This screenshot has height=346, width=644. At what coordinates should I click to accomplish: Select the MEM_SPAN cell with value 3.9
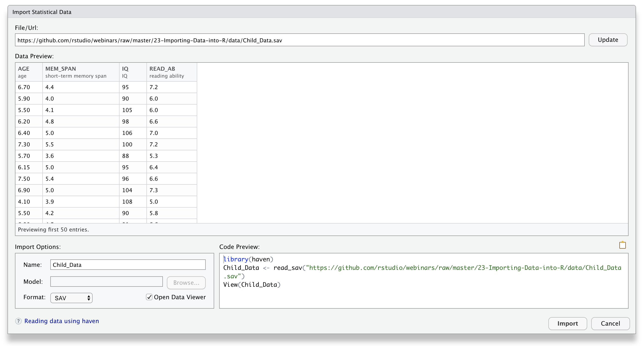click(81, 202)
